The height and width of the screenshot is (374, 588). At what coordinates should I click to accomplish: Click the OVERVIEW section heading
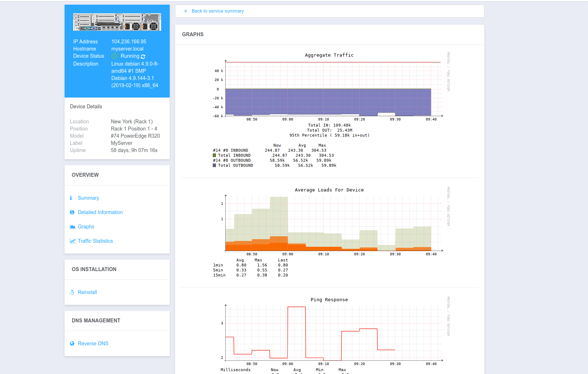pyautogui.click(x=85, y=175)
